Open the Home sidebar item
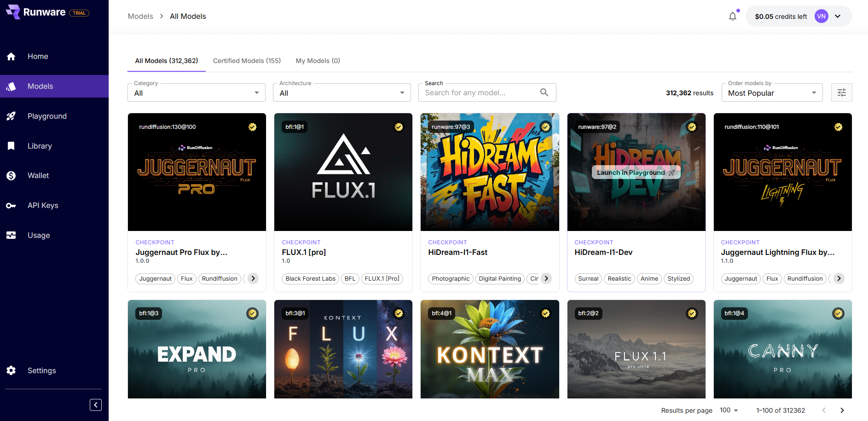The image size is (868, 421). [54, 56]
